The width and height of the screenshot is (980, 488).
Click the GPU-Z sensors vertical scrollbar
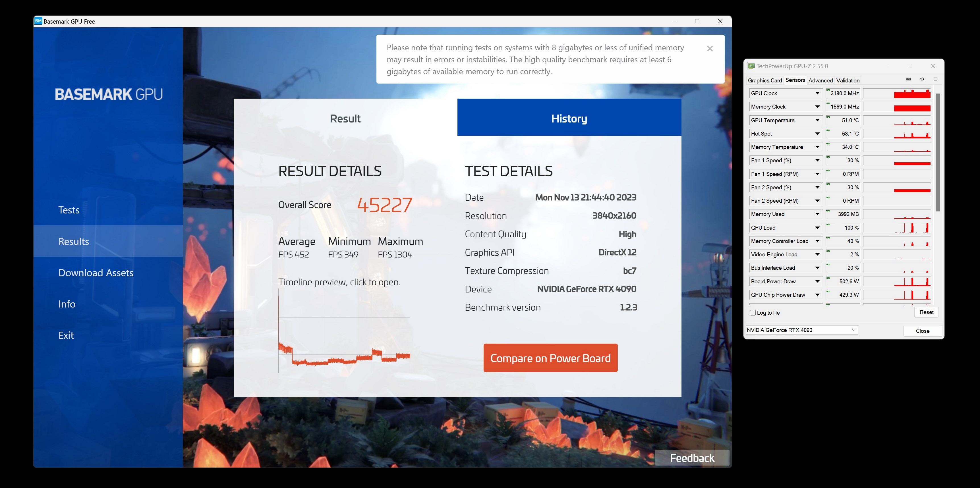(938, 152)
